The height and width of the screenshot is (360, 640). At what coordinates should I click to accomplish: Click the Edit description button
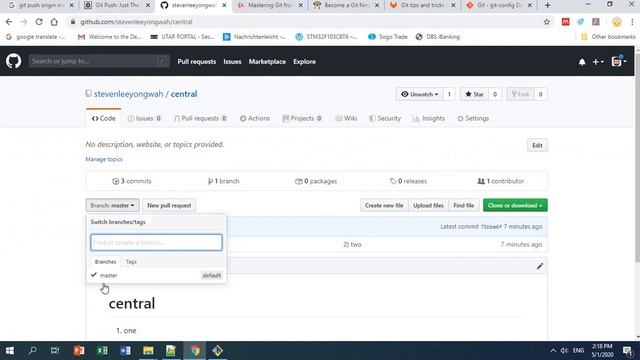[537, 146]
